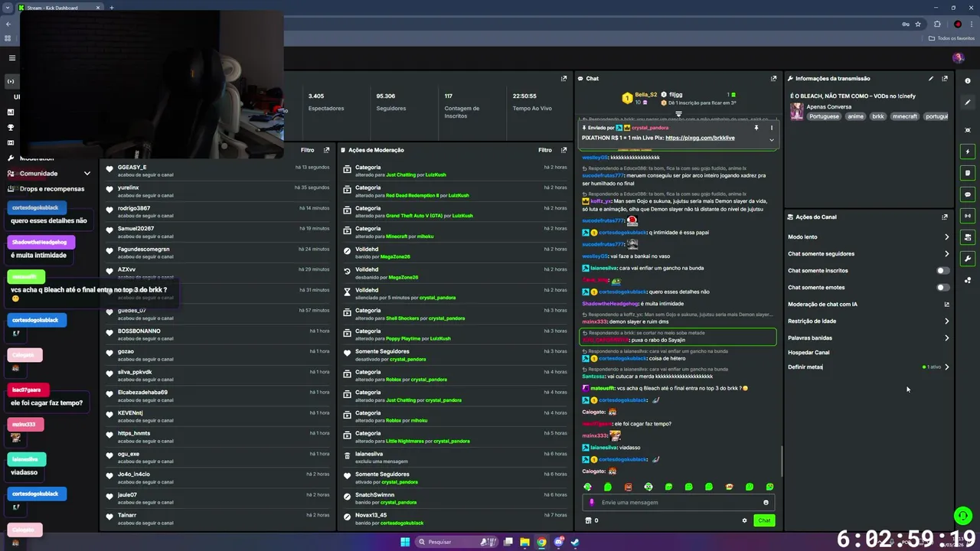Open the Windows Start button
980x551 pixels.
pyautogui.click(x=405, y=542)
